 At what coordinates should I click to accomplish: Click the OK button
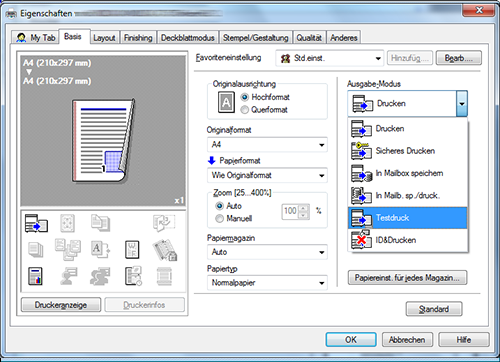(351, 340)
